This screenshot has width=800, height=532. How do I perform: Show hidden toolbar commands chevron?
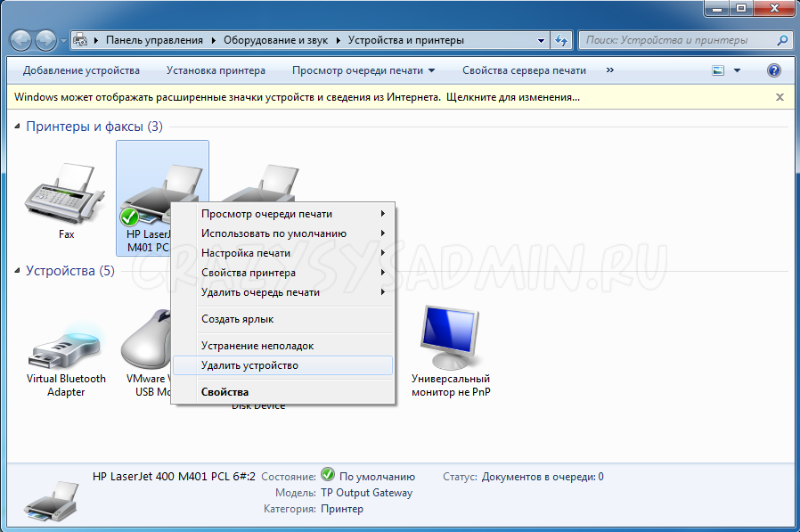610,70
